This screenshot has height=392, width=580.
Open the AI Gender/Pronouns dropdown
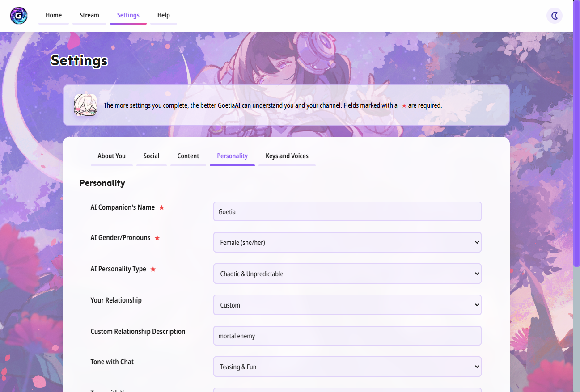point(347,242)
